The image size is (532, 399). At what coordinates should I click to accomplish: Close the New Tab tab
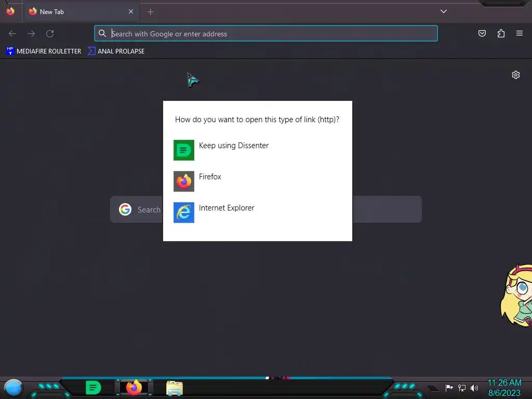pos(131,11)
